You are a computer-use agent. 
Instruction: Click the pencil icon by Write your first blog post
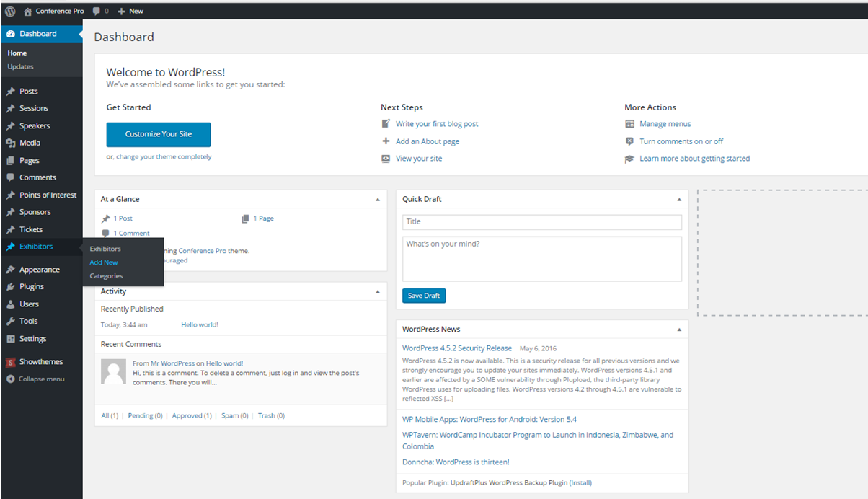[386, 124]
